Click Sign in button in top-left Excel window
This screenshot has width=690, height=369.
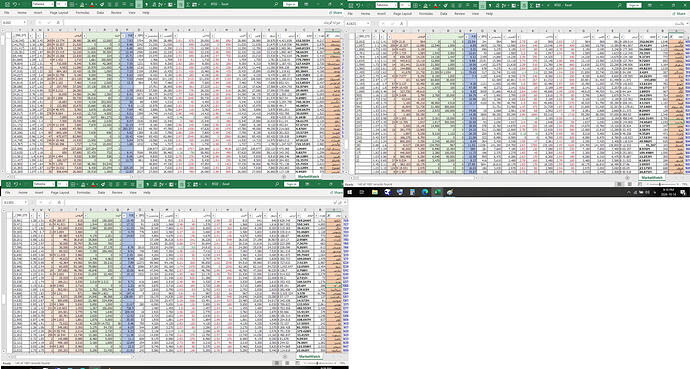pyautogui.click(x=290, y=4)
